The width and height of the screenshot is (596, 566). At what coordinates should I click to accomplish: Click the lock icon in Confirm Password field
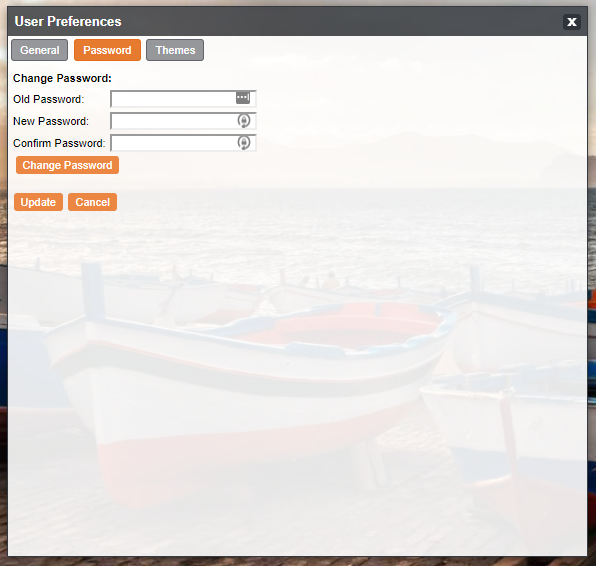tap(244, 143)
